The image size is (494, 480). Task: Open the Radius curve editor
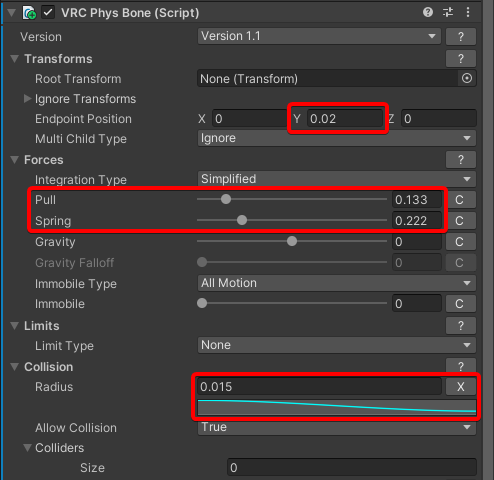(x=337, y=407)
